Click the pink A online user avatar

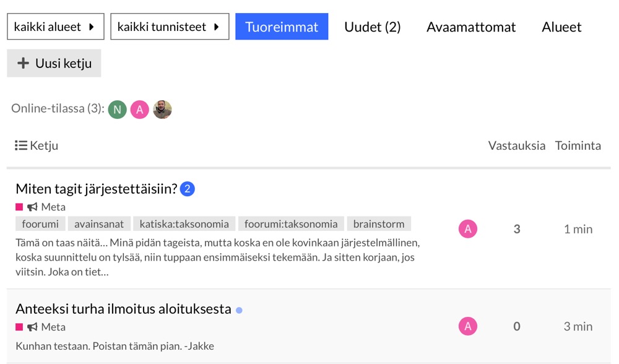(x=140, y=110)
